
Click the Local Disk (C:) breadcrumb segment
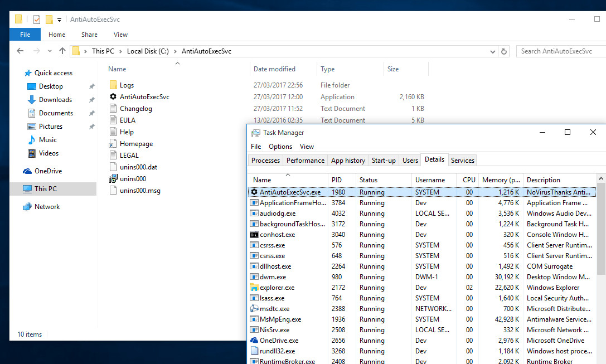[148, 51]
